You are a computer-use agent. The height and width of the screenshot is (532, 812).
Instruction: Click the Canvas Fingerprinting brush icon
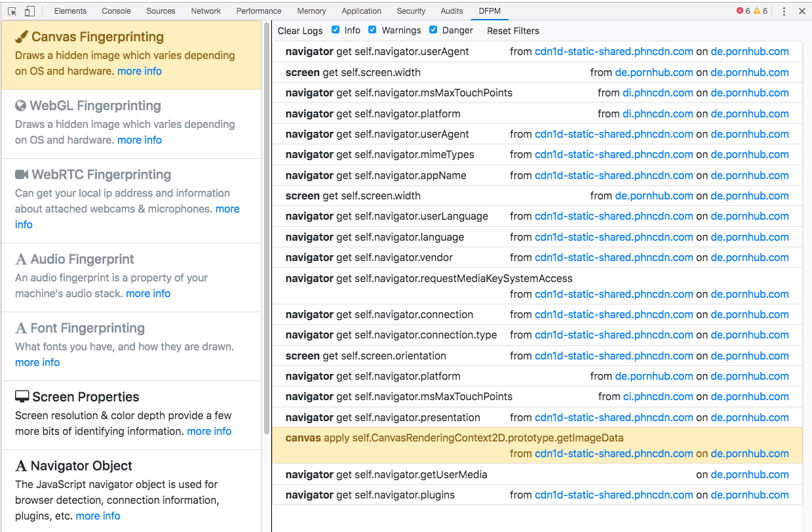(x=22, y=37)
